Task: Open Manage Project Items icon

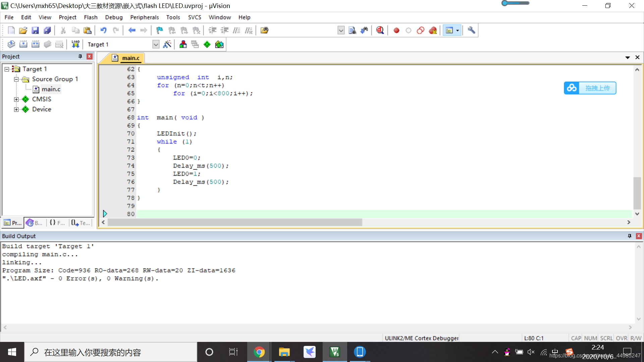Action: coord(183,44)
